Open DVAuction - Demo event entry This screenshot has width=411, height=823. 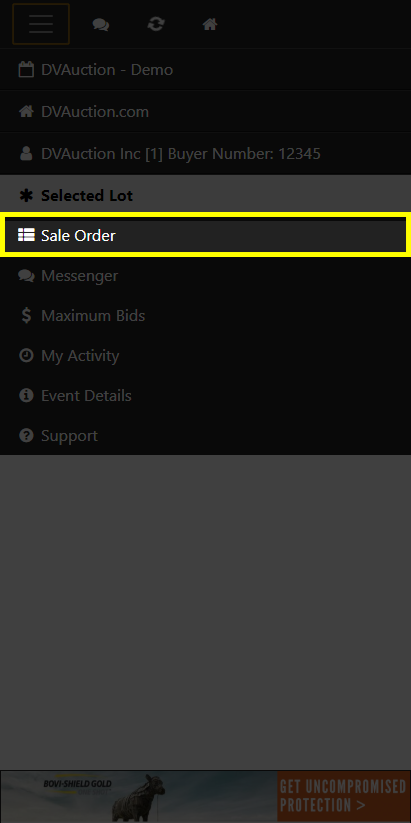tap(205, 70)
